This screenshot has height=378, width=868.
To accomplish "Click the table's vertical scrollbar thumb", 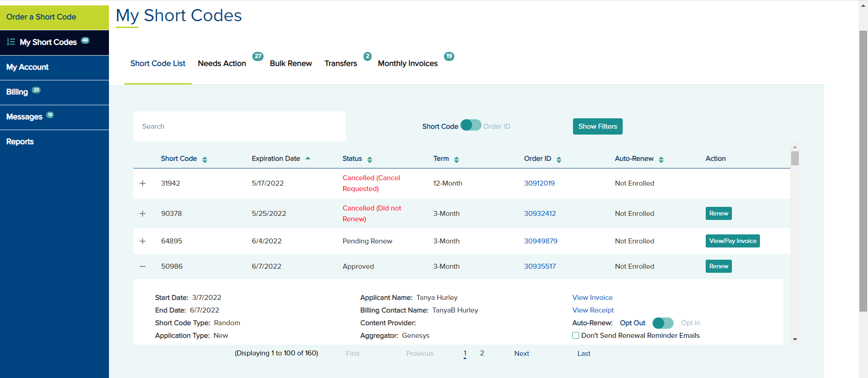I will [795, 159].
